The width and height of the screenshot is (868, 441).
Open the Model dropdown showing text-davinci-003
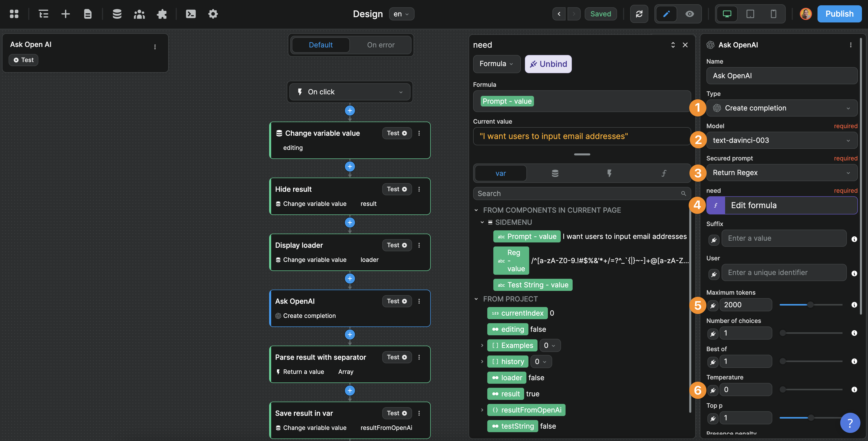point(782,140)
